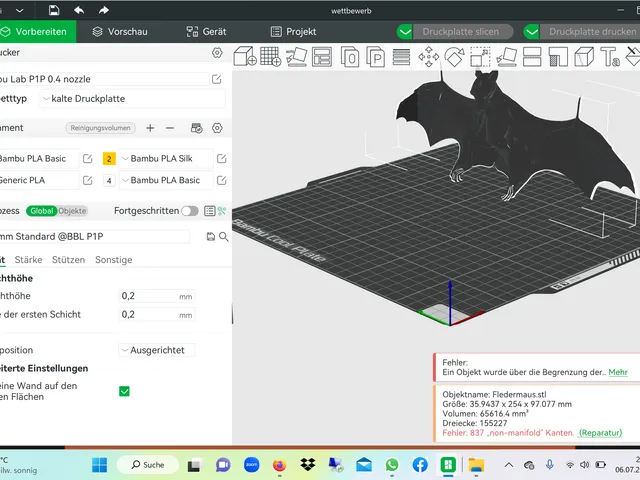Click the Split to objects icon

pyautogui.click(x=350, y=57)
